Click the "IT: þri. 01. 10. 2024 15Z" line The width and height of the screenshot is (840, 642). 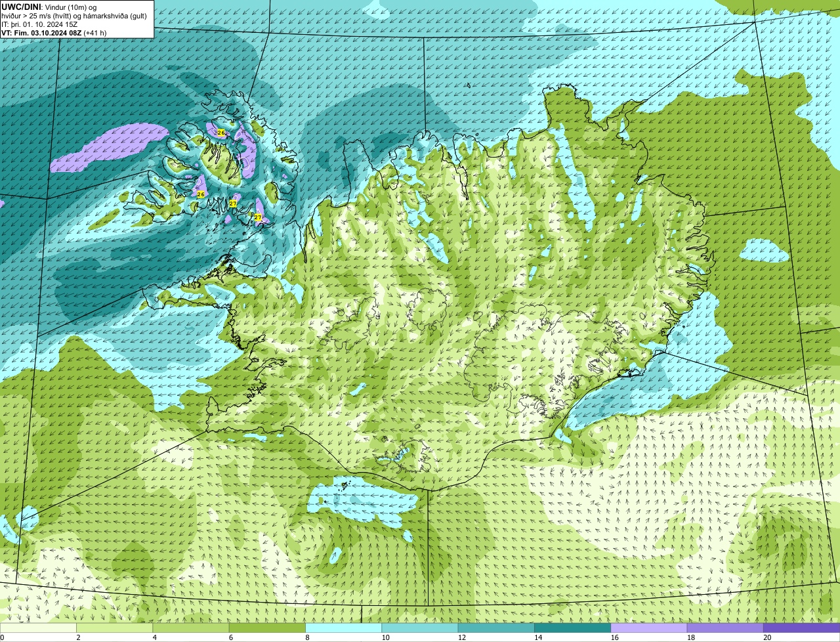point(39,24)
